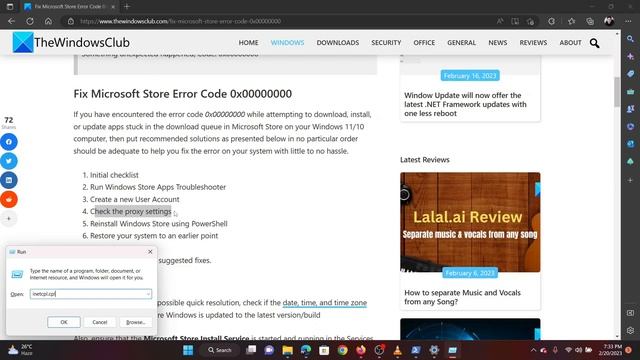The image size is (640, 360).
Task: Open File Explorer from the taskbar
Action: [x=287, y=350]
